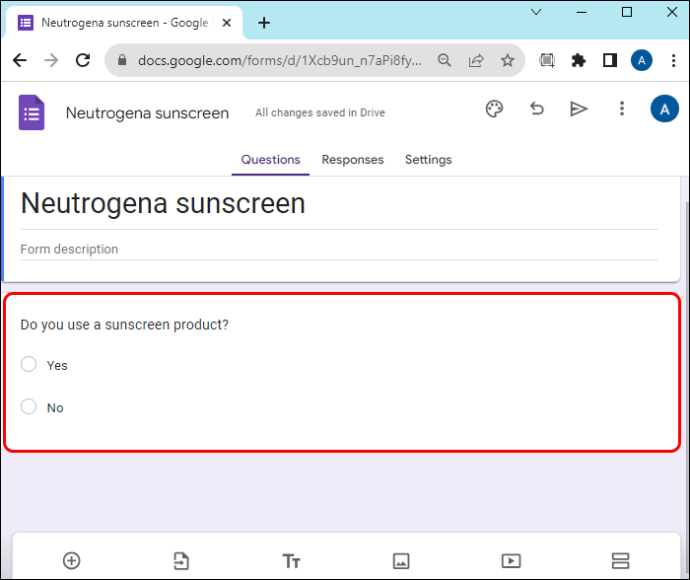Click the header document name Neutrogena sunscreen

(x=147, y=113)
